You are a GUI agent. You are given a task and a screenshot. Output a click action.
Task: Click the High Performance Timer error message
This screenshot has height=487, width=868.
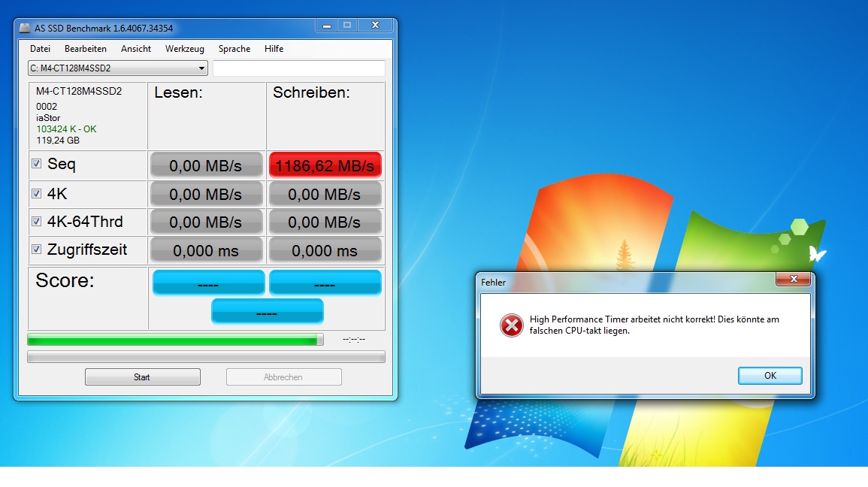click(x=655, y=325)
